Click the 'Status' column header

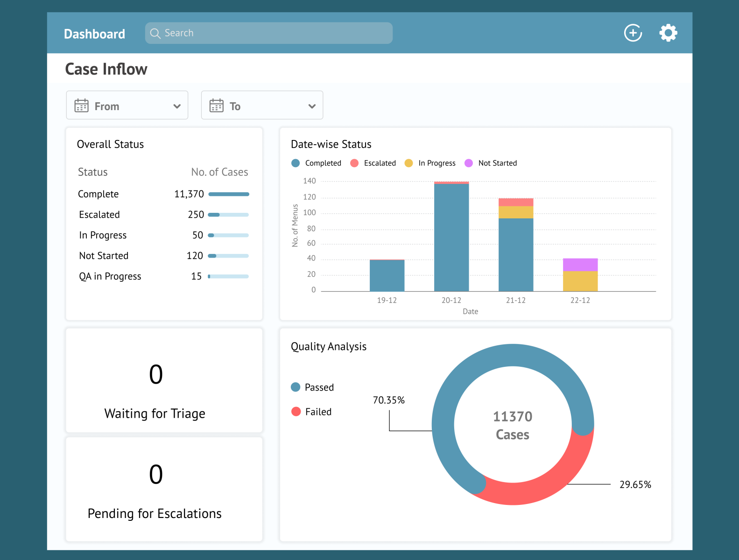click(x=92, y=172)
